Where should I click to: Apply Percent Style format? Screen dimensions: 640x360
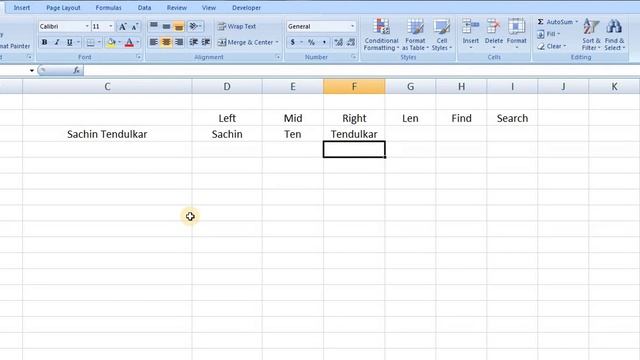tap(311, 42)
